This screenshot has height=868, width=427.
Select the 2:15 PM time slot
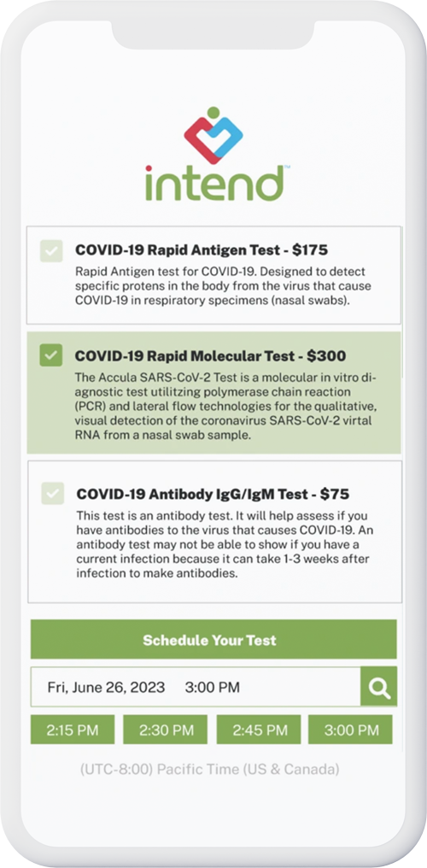pyautogui.click(x=73, y=730)
